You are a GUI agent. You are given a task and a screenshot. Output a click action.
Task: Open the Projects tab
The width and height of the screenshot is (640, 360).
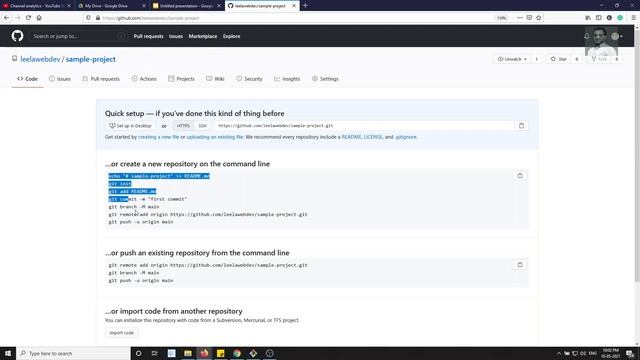[181, 79]
